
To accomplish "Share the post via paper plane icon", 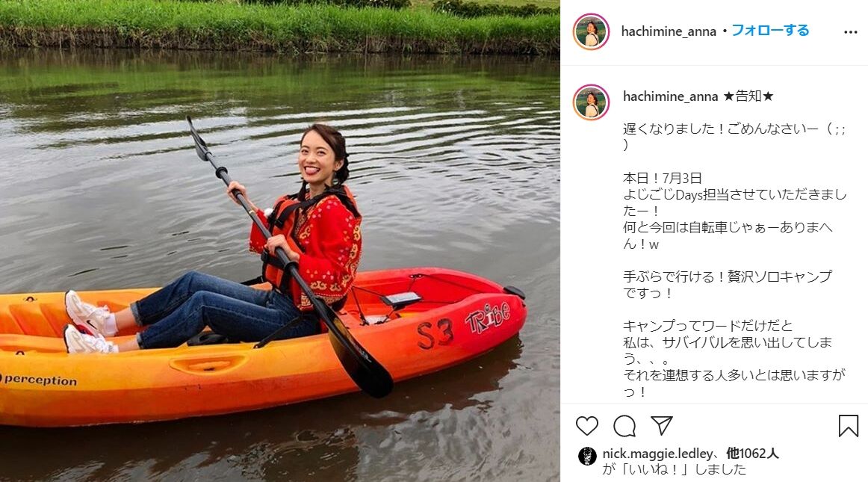I will (662, 425).
